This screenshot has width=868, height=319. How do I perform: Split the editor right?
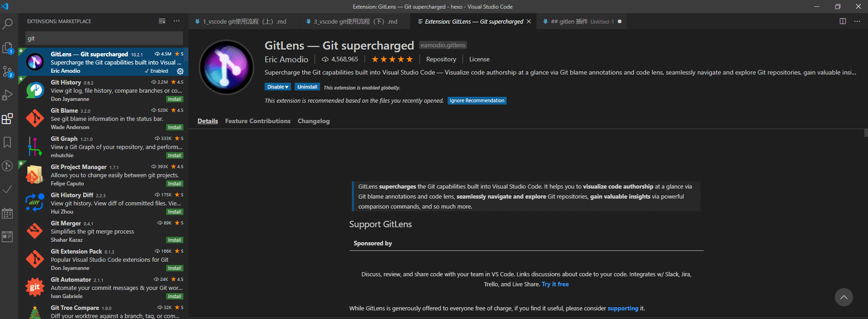coord(843,21)
